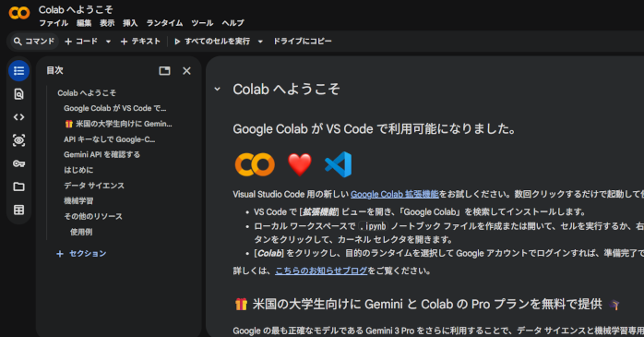
Task: Open the 表示 menu
Action: tap(107, 23)
